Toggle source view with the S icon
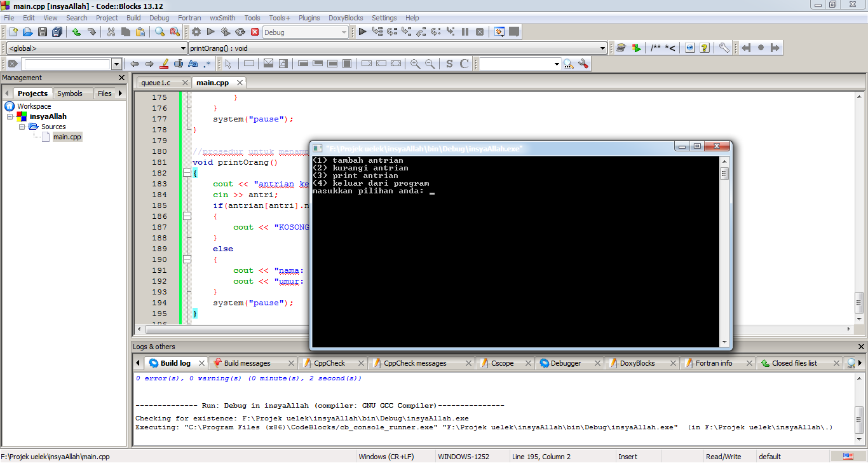The width and height of the screenshot is (868, 463). tap(450, 64)
